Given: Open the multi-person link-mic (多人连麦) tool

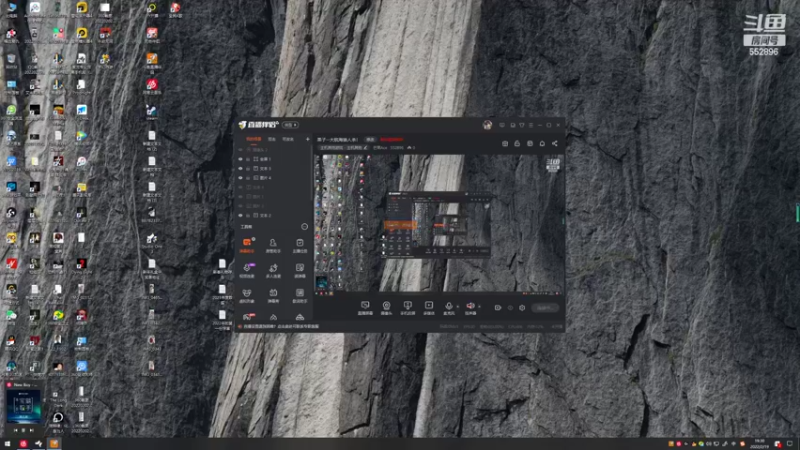Looking at the screenshot, I should 273,270.
